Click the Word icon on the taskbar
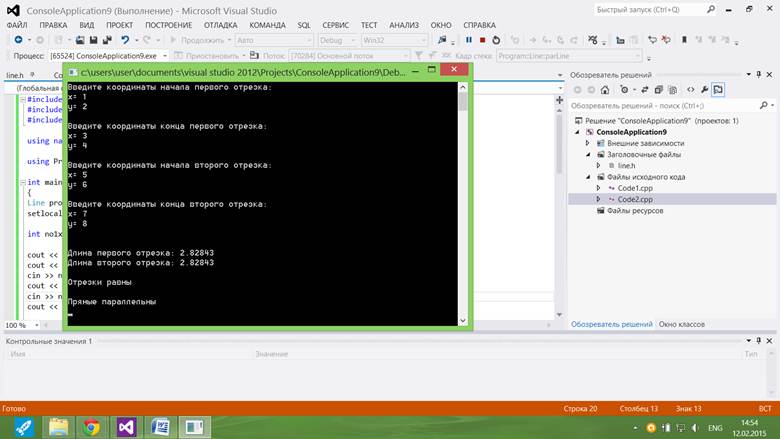Screen dimensions: 780x439 160,427
